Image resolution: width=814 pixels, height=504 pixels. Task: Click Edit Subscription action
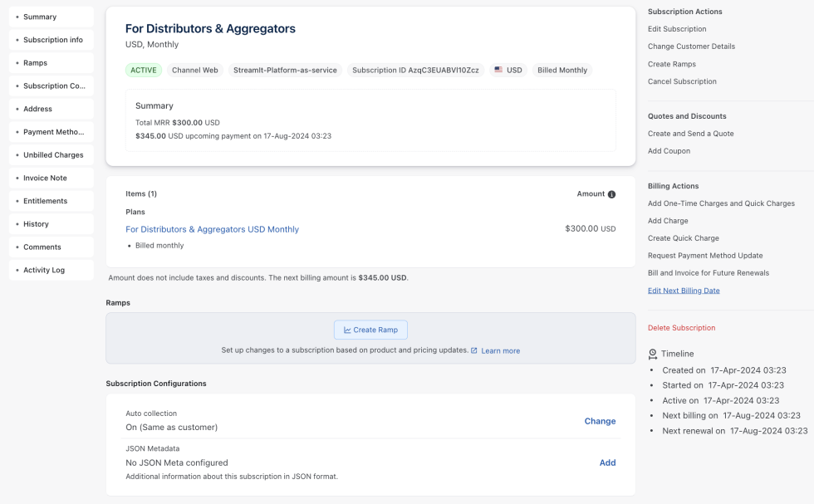click(677, 29)
